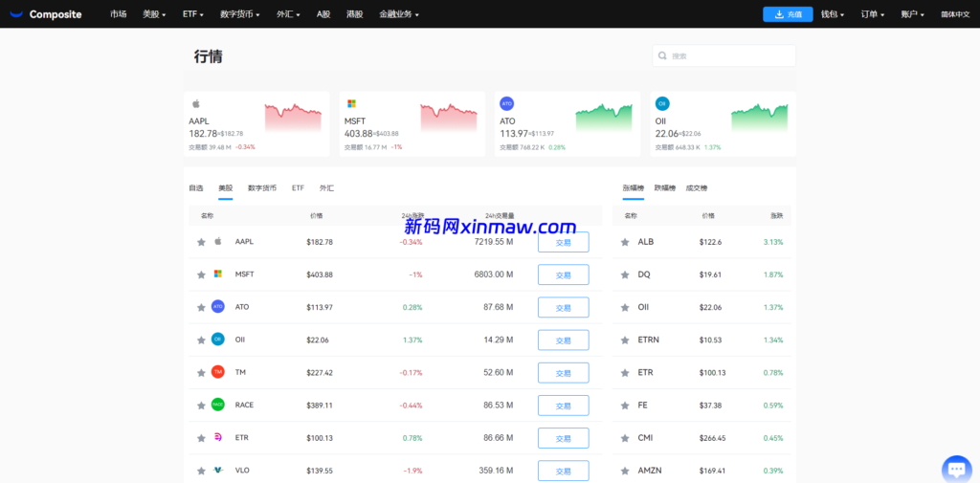This screenshot has height=483, width=980.
Task: Expand the 数字货币 navbar dropdown
Action: pos(240,13)
